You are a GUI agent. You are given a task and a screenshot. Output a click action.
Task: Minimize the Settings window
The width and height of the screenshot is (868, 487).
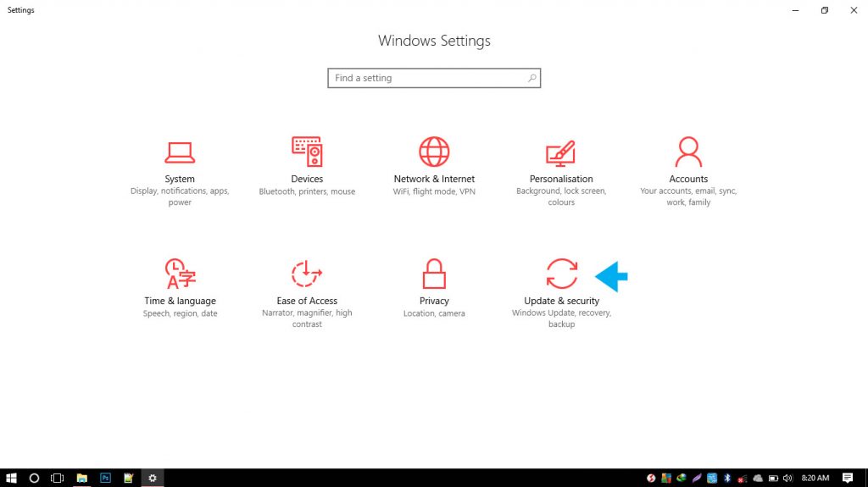click(795, 10)
